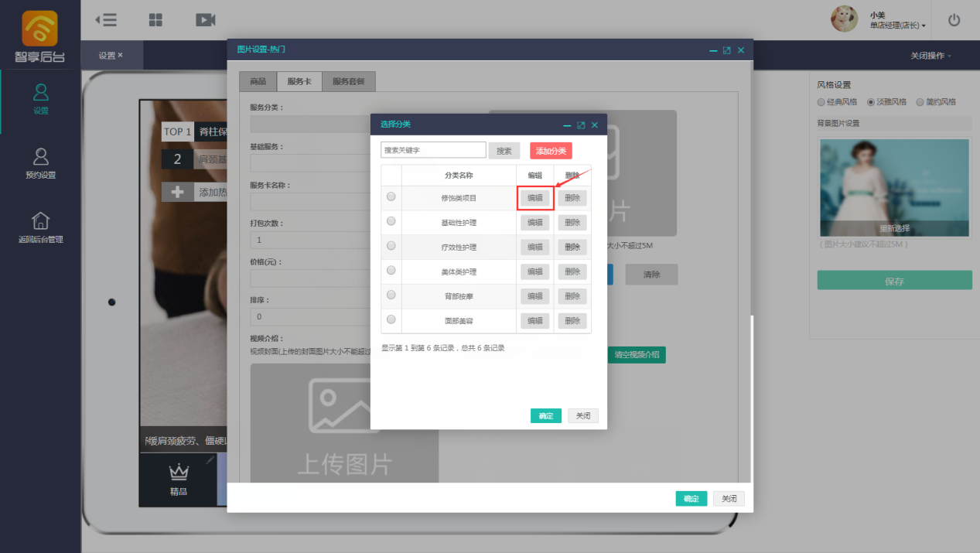Confirm with 确定 in 图片设置 window
Image resolution: width=980 pixels, height=553 pixels.
click(691, 499)
